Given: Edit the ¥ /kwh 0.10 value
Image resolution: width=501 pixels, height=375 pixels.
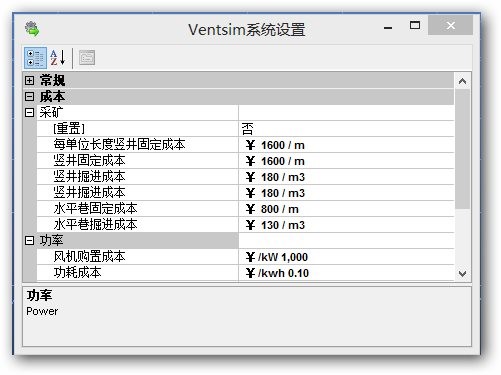Looking at the screenshot, I should (347, 273).
